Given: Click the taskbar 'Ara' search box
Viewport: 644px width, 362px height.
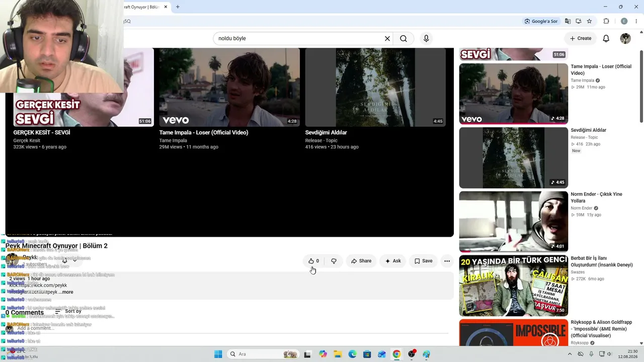Looking at the screenshot, I should (263, 354).
